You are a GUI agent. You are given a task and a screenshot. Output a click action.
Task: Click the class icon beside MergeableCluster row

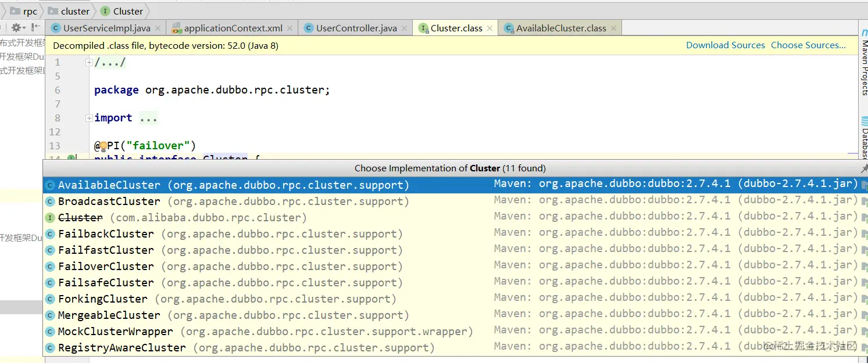[51, 315]
